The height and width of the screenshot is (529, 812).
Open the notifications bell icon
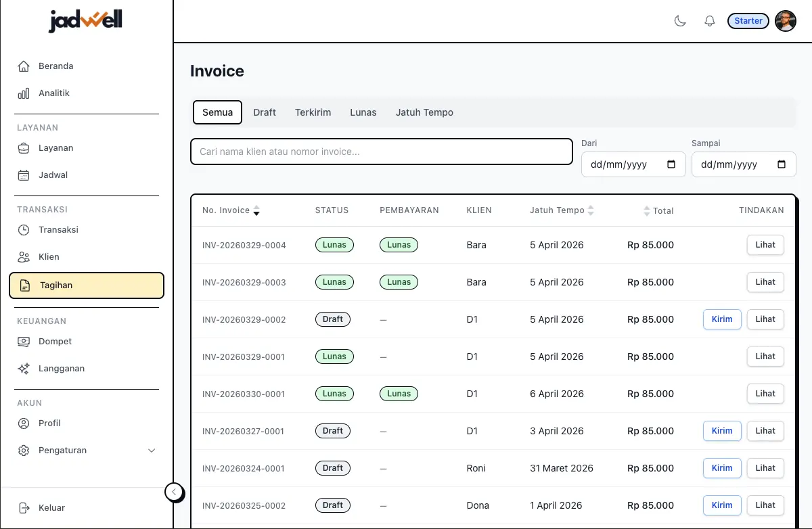(709, 20)
